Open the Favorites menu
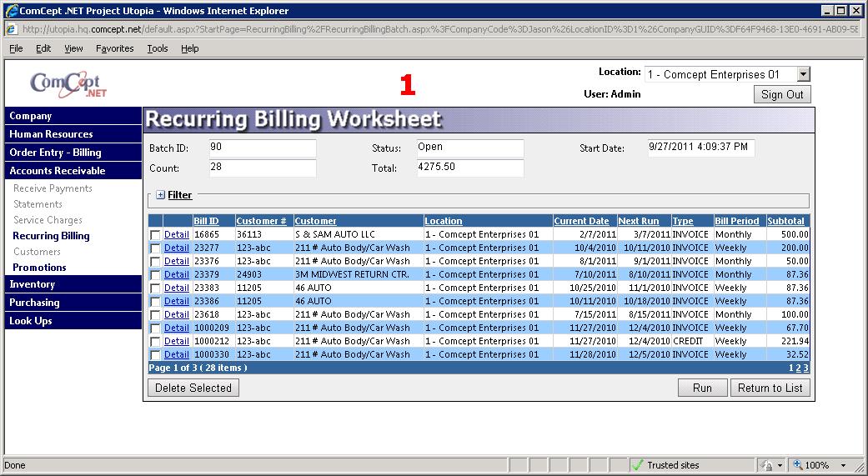 tap(114, 48)
